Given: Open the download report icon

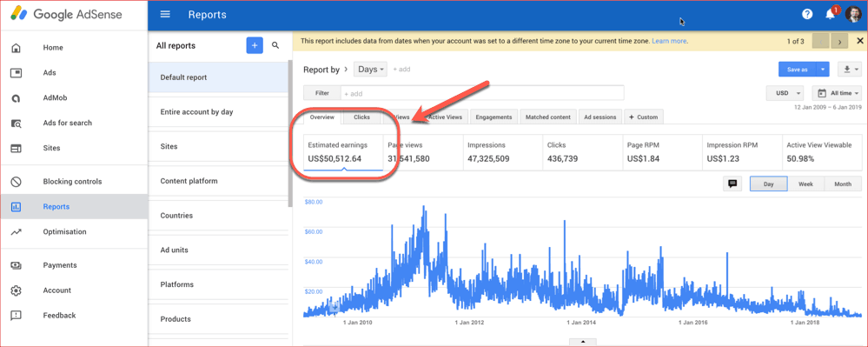Looking at the screenshot, I should (x=850, y=70).
